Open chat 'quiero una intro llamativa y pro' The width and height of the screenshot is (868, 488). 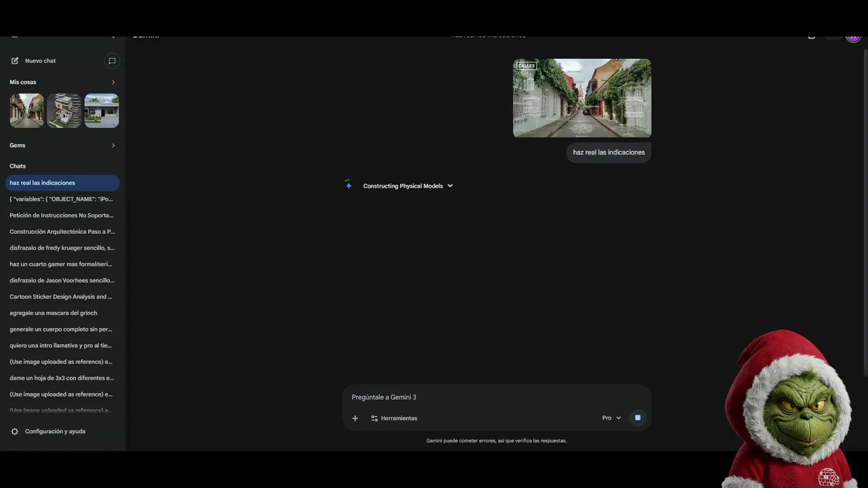[x=62, y=346]
